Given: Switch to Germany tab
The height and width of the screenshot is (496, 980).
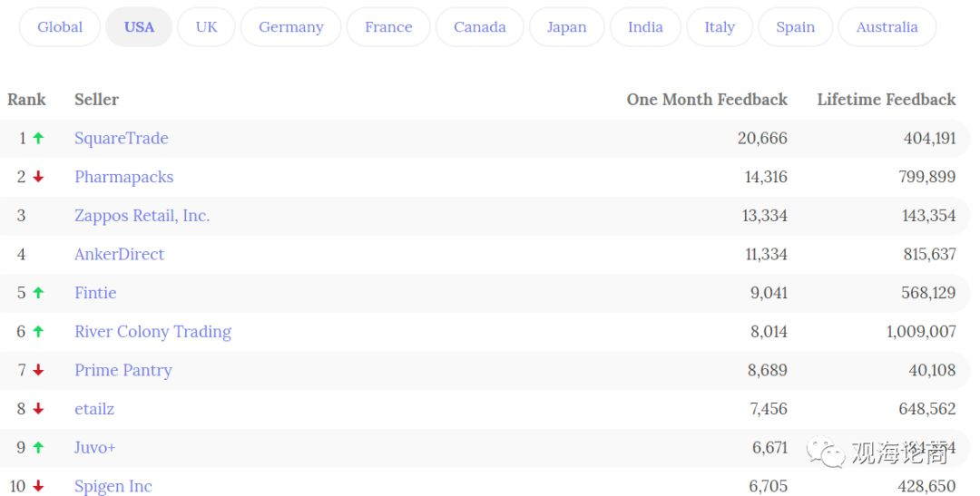Looking at the screenshot, I should coord(290,27).
